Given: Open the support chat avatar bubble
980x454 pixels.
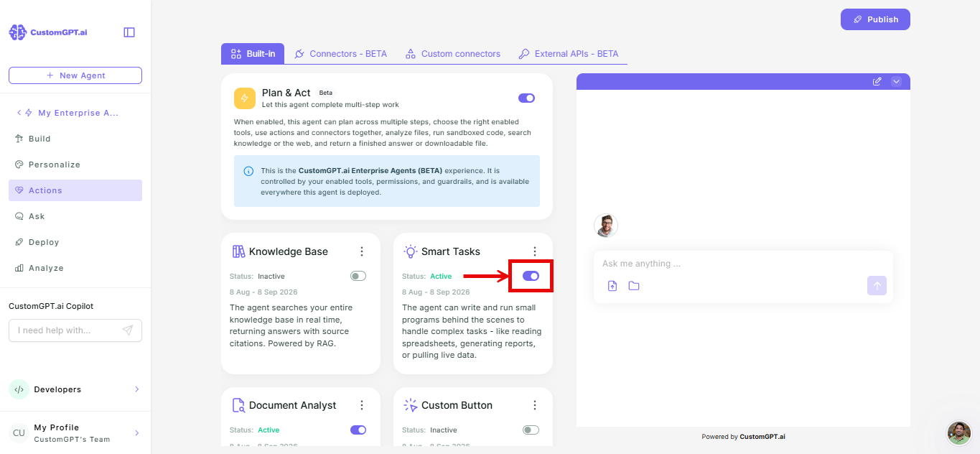Looking at the screenshot, I should 959,433.
